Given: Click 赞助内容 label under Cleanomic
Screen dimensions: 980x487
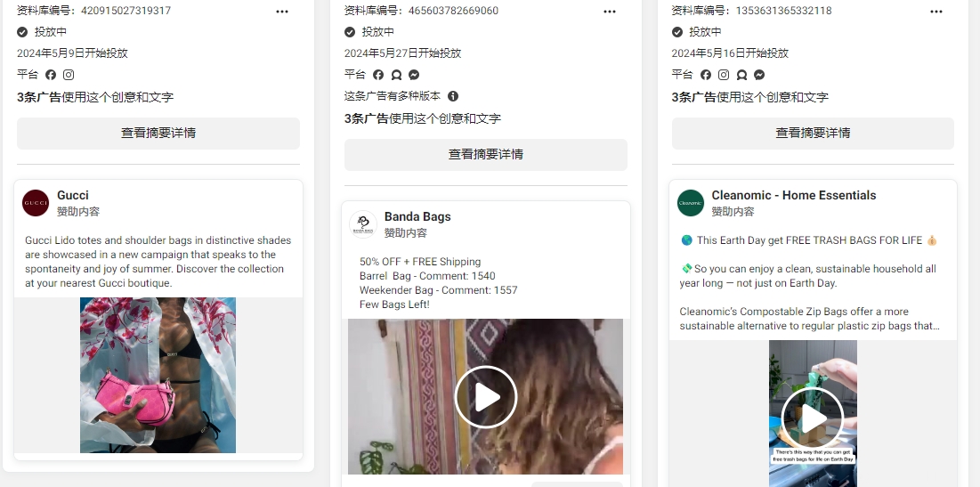Looking at the screenshot, I should [x=733, y=212].
